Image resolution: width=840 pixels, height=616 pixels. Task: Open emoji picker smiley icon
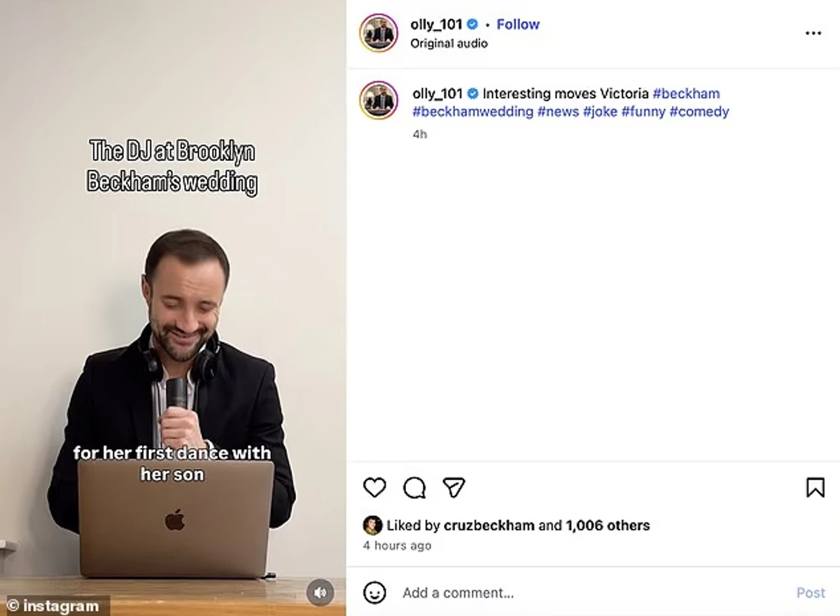[x=374, y=593]
